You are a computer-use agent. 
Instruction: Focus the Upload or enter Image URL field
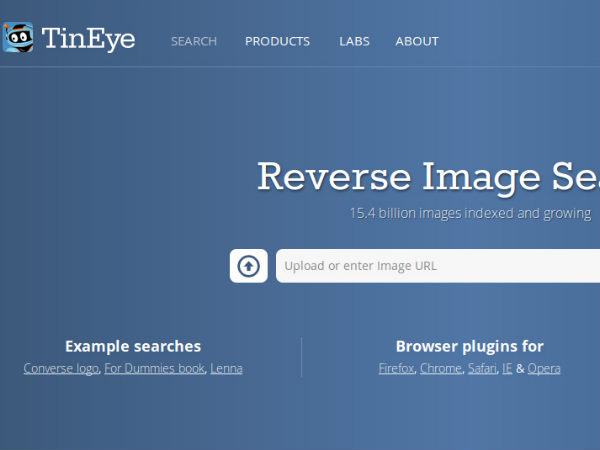click(x=438, y=266)
